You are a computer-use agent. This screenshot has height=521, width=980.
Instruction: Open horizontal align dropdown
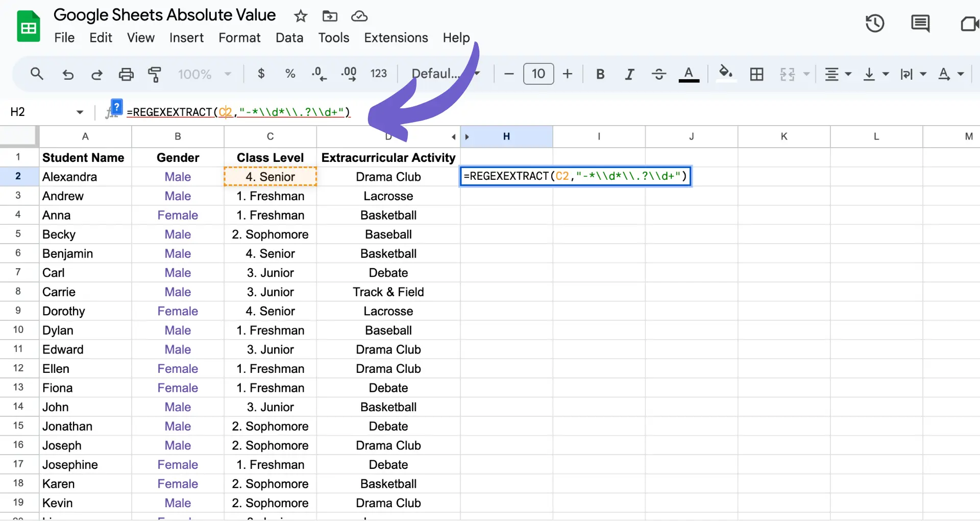[838, 75]
